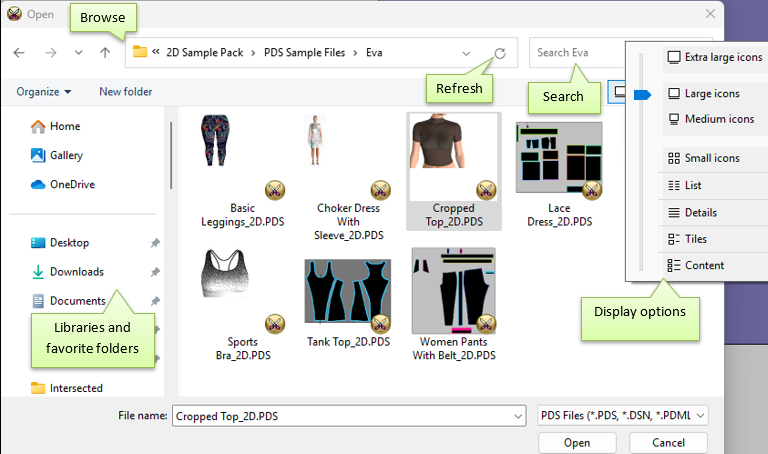Click the view size slider handle
768x454 pixels.
(643, 94)
